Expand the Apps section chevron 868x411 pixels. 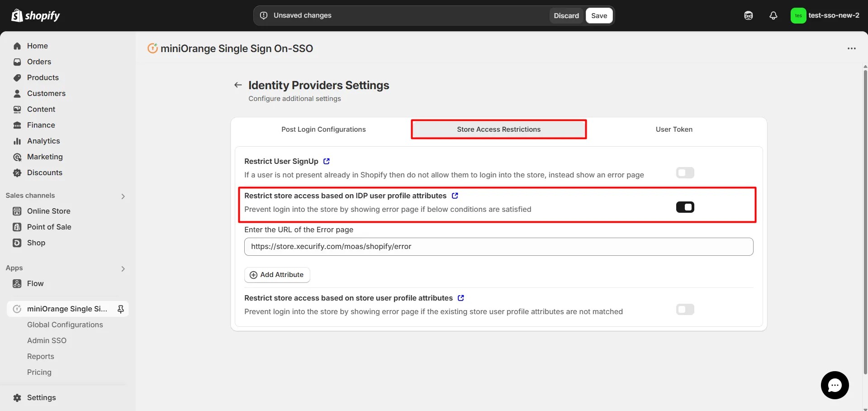123,268
